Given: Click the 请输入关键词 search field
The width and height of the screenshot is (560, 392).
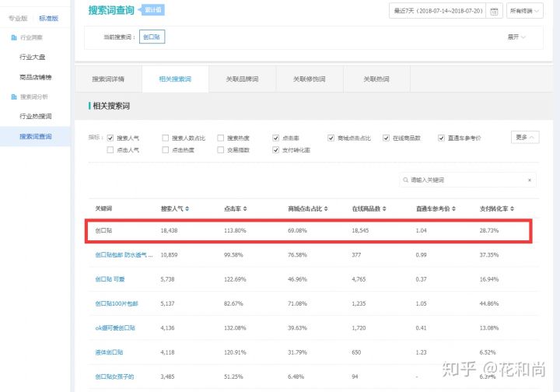Looking at the screenshot, I should click(x=465, y=180).
